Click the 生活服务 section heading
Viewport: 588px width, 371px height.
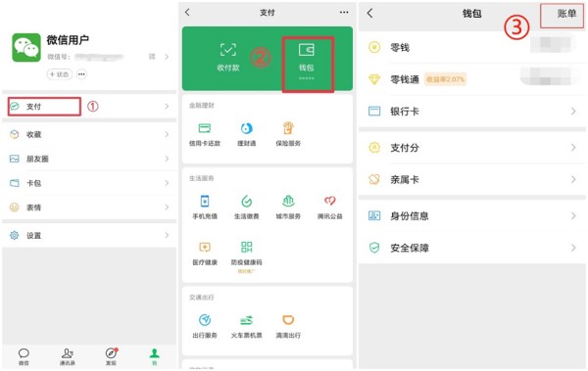(x=201, y=178)
